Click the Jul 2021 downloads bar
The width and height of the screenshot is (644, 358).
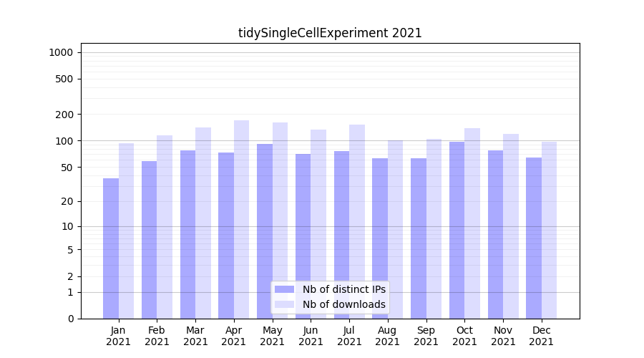click(x=357, y=221)
